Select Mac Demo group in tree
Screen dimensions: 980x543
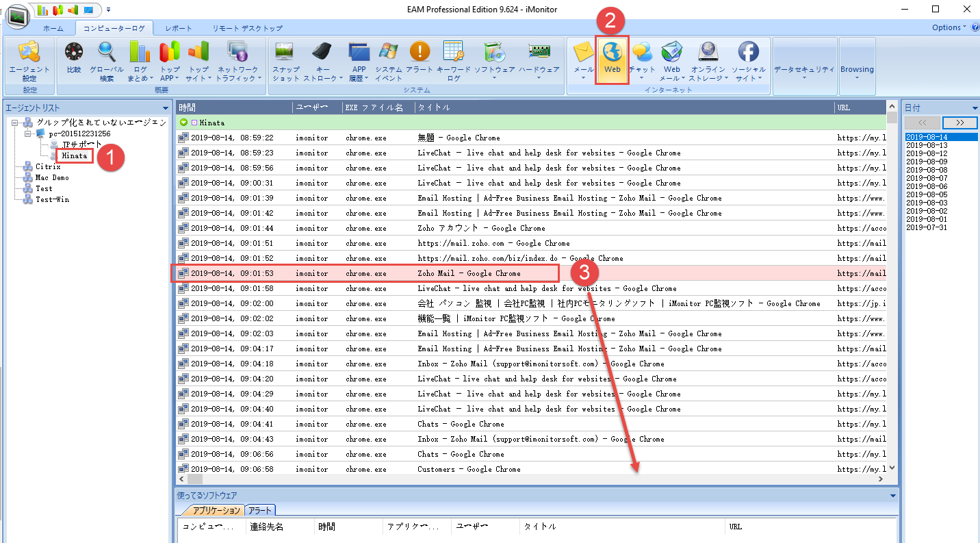tap(52, 177)
